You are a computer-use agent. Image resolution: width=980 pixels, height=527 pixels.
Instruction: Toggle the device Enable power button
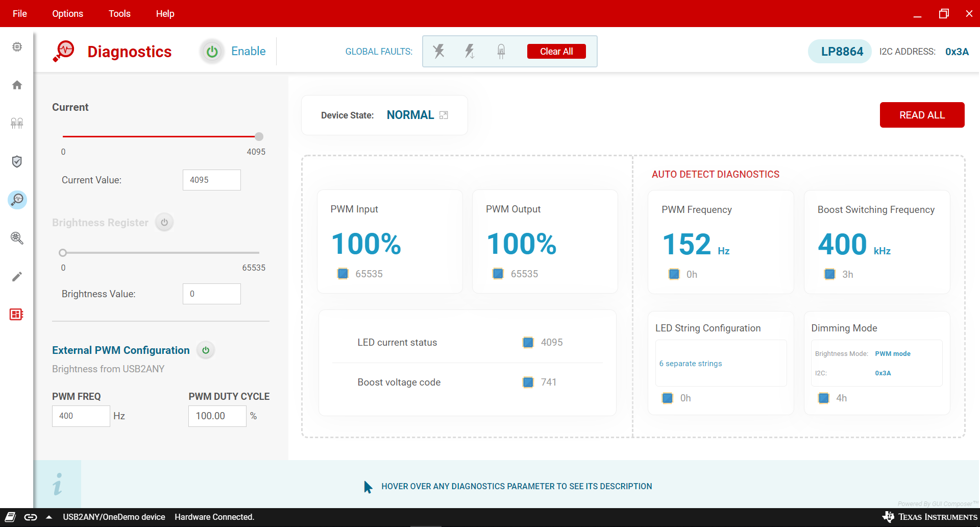coord(212,52)
